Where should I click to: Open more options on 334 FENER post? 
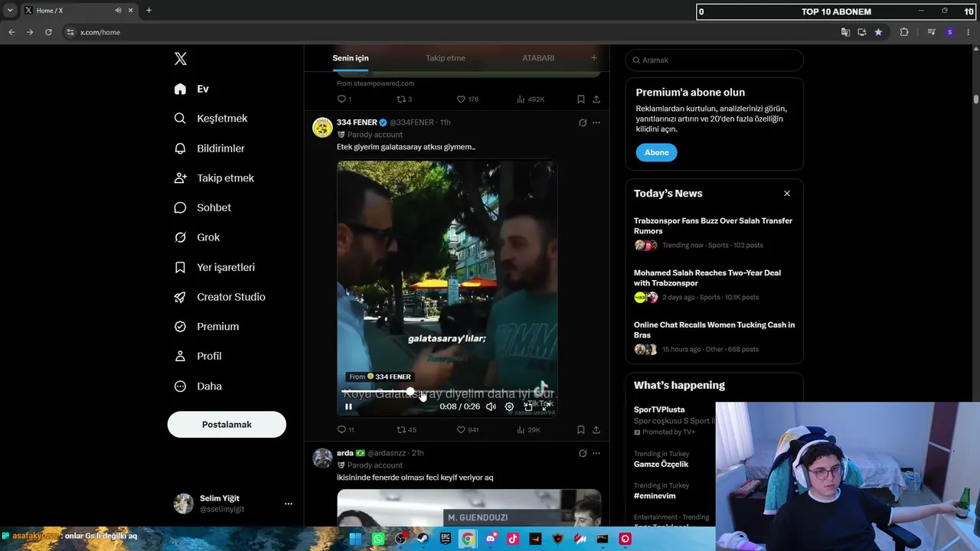pos(596,122)
